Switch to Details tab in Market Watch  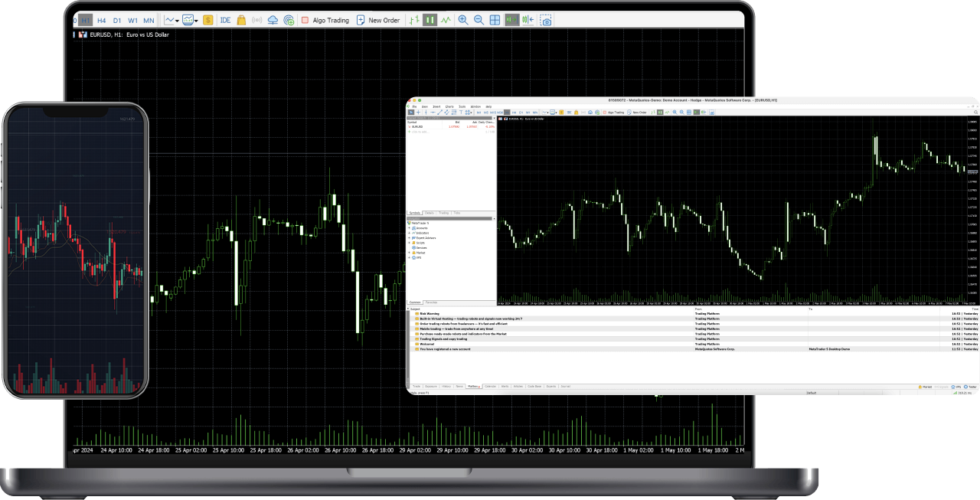point(430,212)
